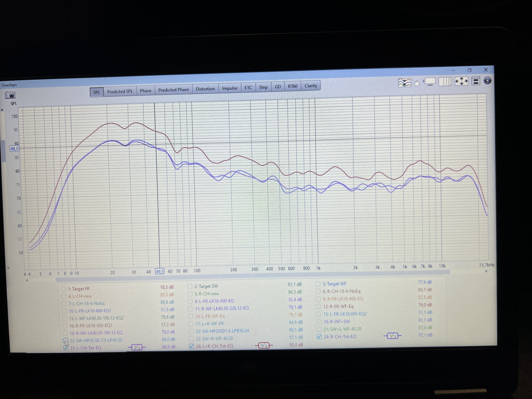Open the Predicted Phase tab

(x=173, y=90)
